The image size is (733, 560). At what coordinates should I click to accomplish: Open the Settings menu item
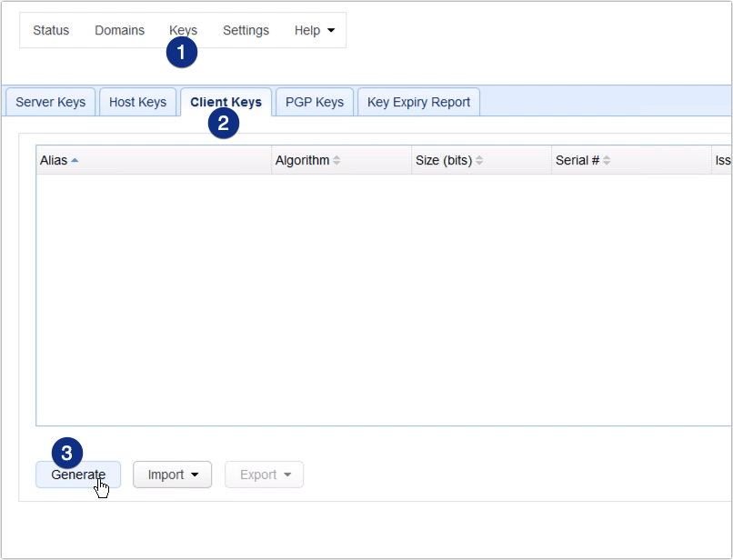(x=246, y=30)
